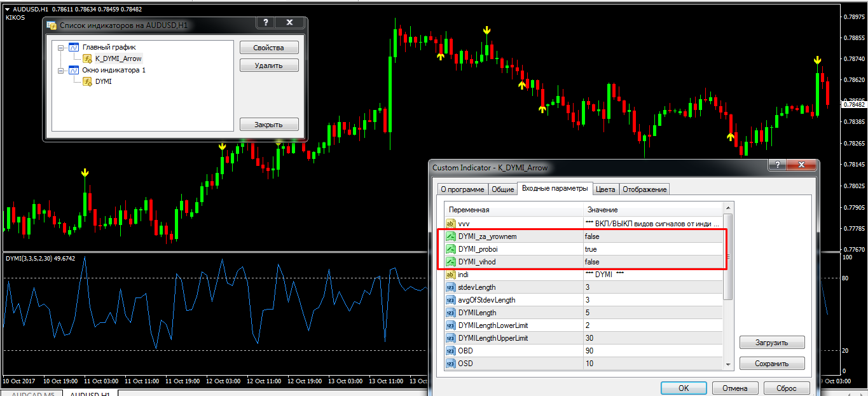Viewport: 868px width, 396px height.
Task: Edit the DYMILength value field
Action: (653, 313)
